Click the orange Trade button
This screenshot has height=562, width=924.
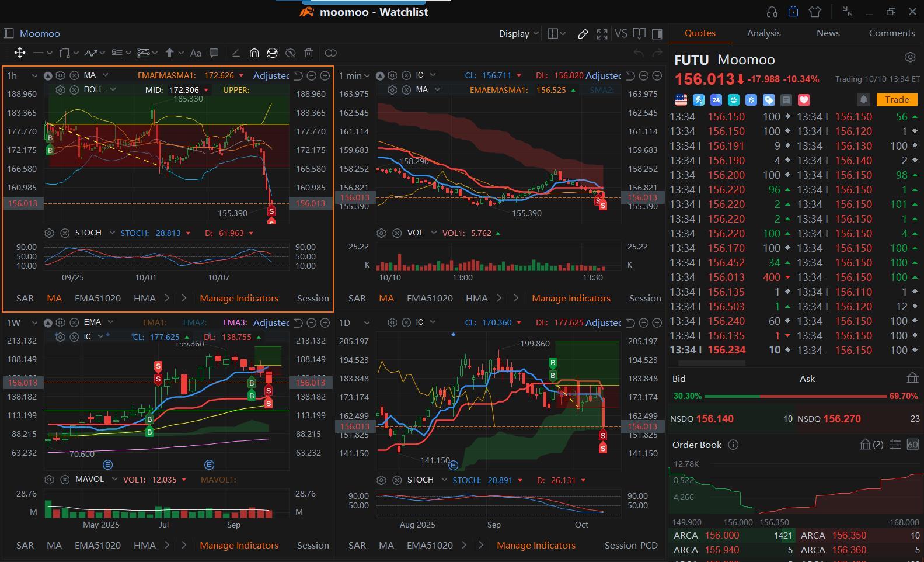click(x=897, y=100)
